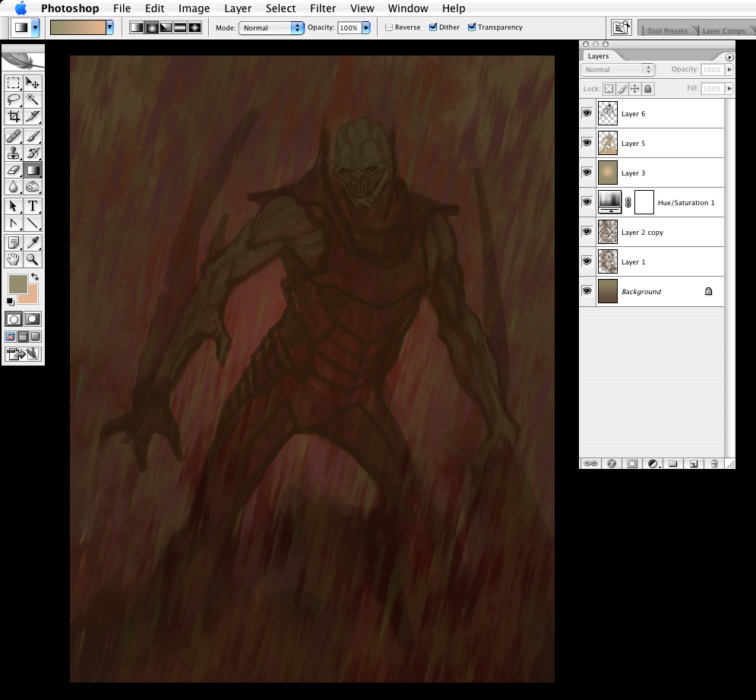Viewport: 756px width, 700px height.
Task: Reset to default black and white colors
Action: click(x=11, y=302)
